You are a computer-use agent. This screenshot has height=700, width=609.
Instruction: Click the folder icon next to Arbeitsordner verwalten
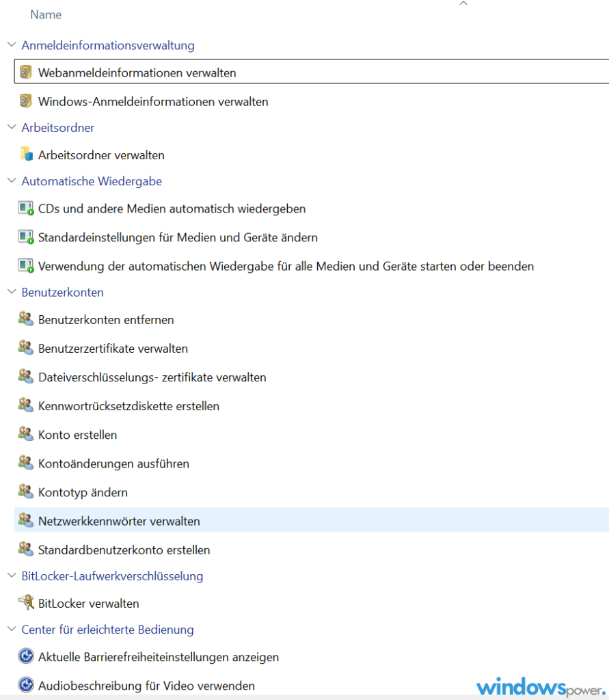click(x=27, y=154)
